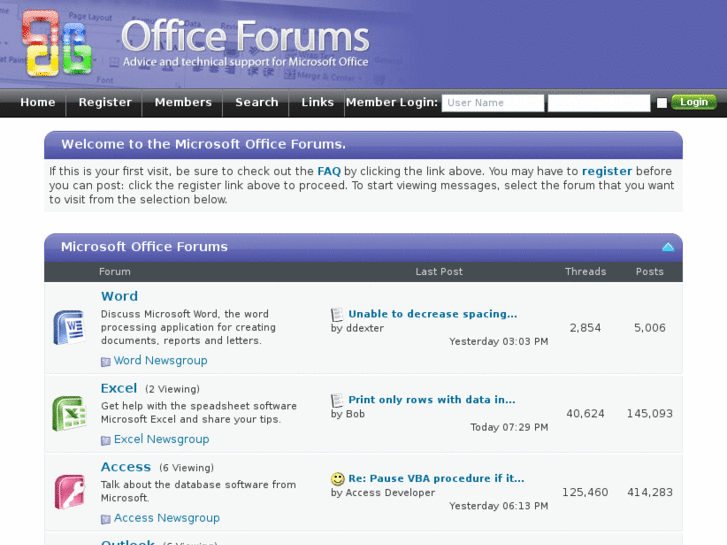This screenshot has width=727, height=545.
Task: Click the Access (6 Viewing) count text
Action: click(x=186, y=468)
